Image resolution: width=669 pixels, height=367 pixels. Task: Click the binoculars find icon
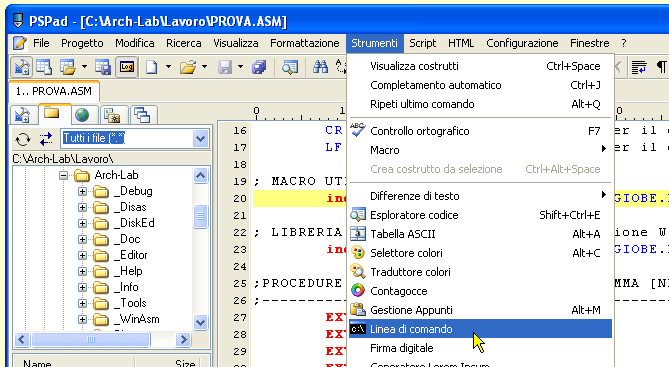[320, 67]
